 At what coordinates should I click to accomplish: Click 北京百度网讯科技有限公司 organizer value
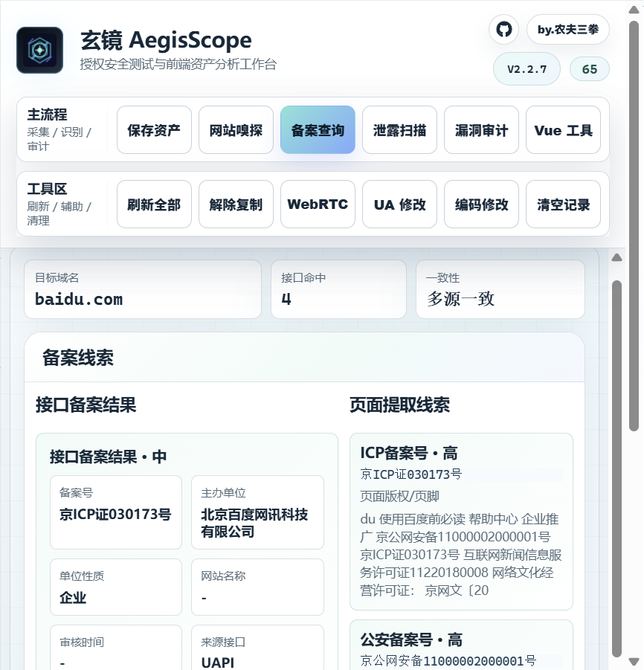point(254,523)
